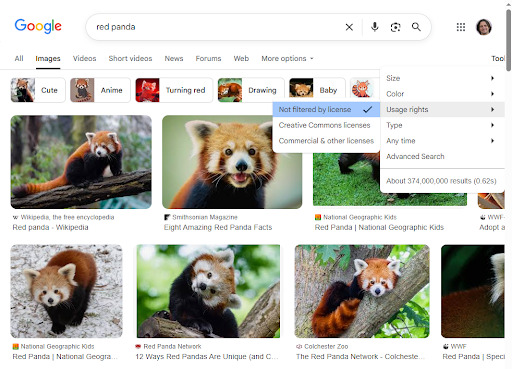Switch to the Forums tab
This screenshot has height=369, width=512.
(208, 58)
